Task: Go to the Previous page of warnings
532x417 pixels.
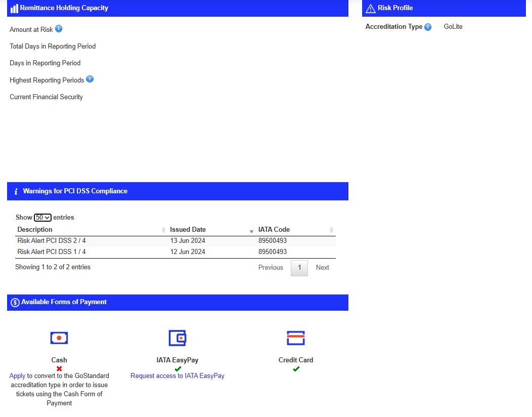Action: 271,268
